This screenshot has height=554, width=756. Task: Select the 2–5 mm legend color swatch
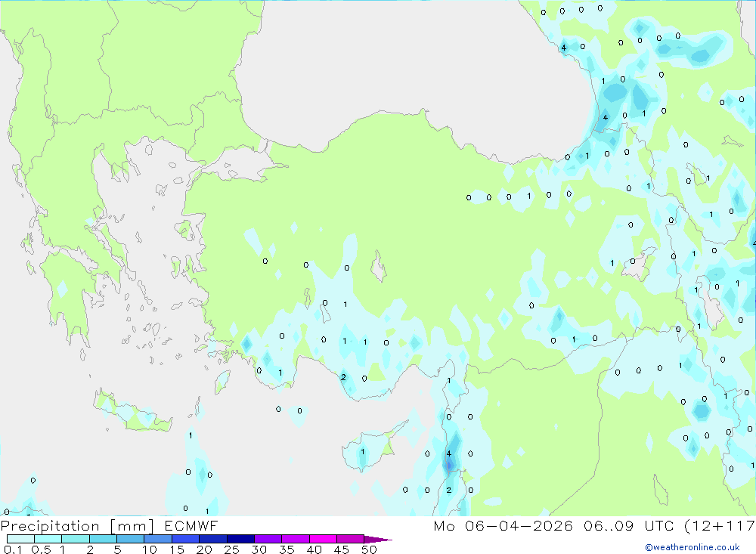pyautogui.click(x=103, y=539)
